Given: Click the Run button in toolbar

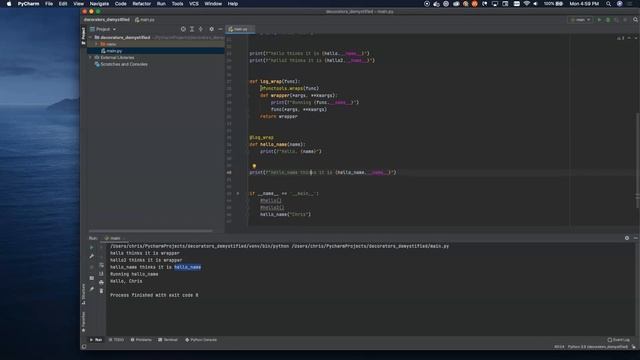Looking at the screenshot, I should [x=599, y=20].
